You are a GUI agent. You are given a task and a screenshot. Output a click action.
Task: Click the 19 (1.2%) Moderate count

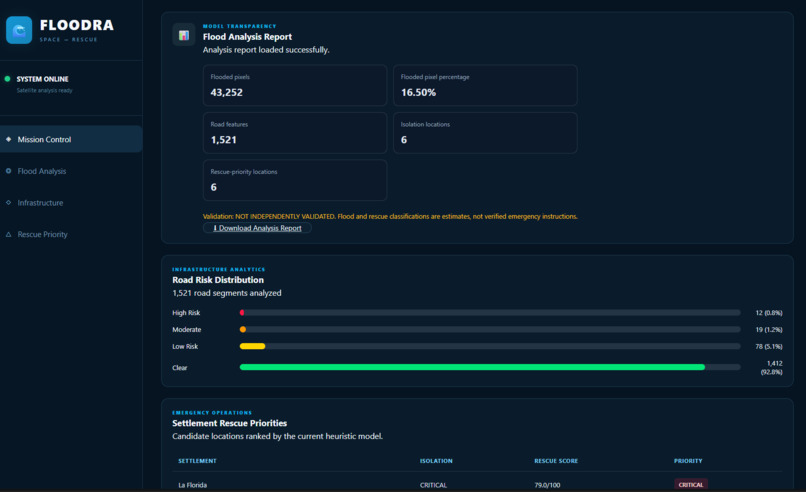[x=768, y=330]
